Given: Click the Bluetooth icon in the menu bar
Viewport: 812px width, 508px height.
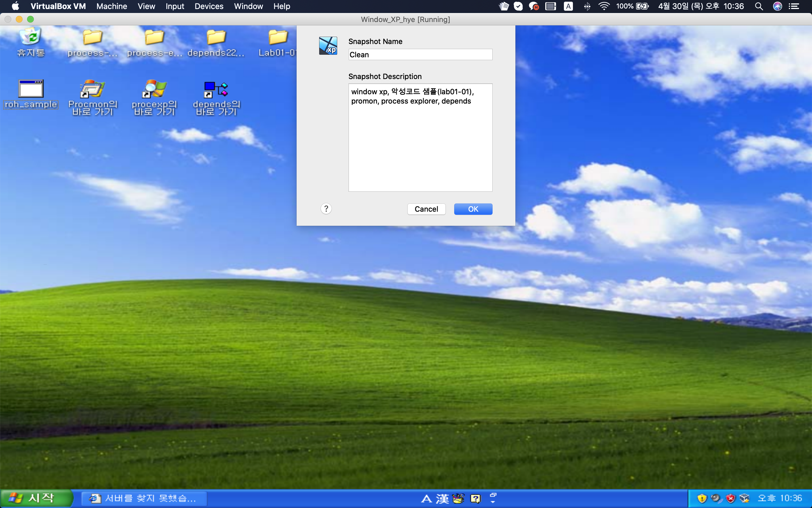Looking at the screenshot, I should click(x=587, y=6).
